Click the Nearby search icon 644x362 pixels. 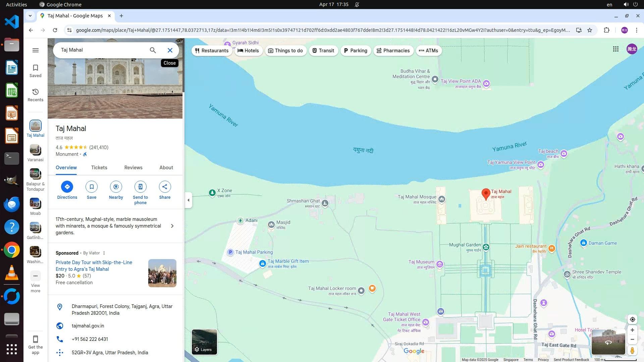coord(116,187)
